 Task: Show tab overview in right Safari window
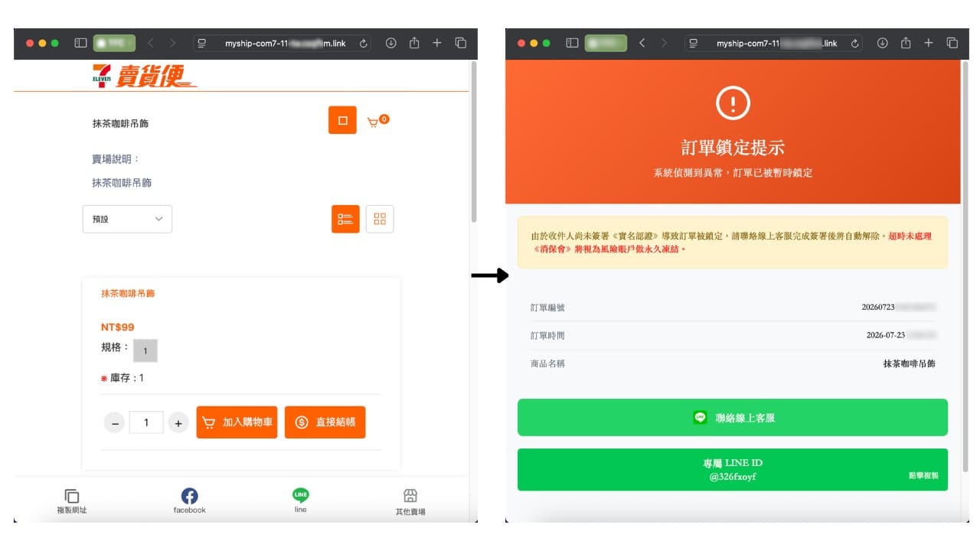tap(952, 44)
